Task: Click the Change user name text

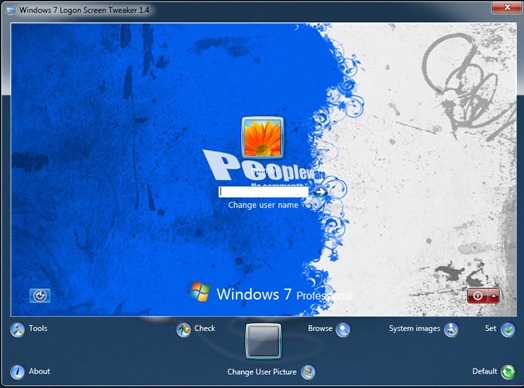Action: (x=263, y=205)
